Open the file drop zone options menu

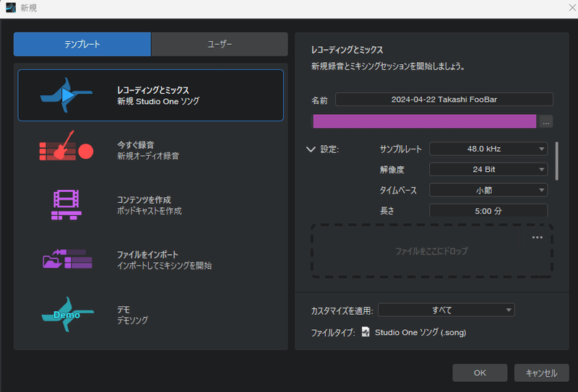[x=537, y=238]
